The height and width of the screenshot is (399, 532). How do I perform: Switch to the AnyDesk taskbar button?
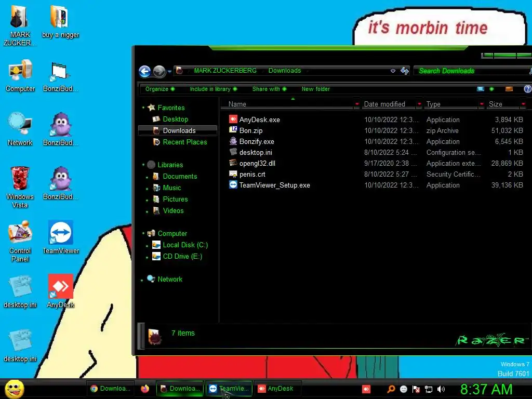tap(277, 389)
